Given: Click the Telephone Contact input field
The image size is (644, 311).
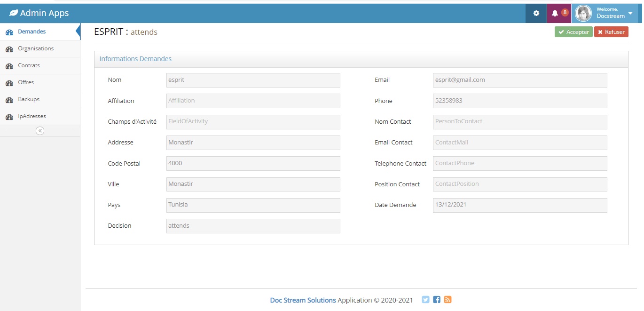Looking at the screenshot, I should coord(520,163).
